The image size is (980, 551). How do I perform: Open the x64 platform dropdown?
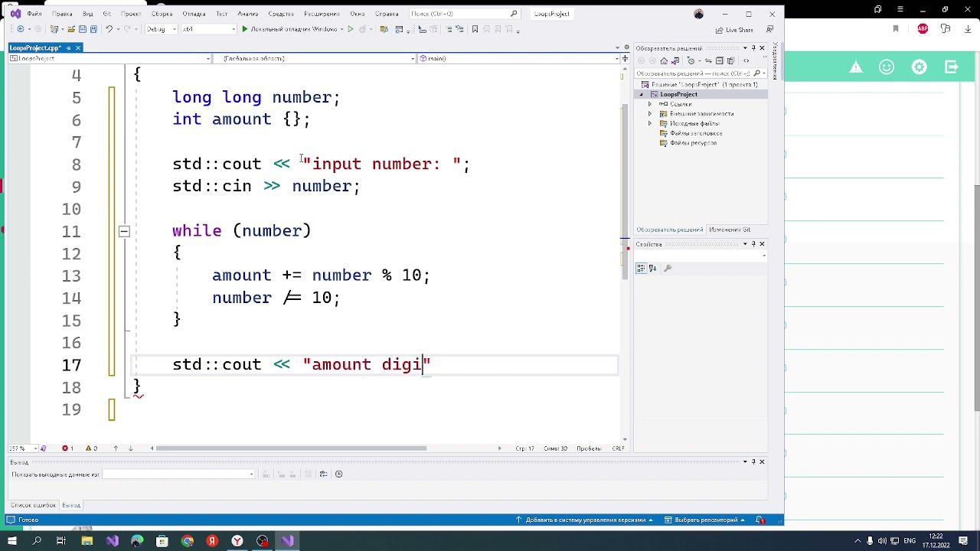tap(209, 29)
